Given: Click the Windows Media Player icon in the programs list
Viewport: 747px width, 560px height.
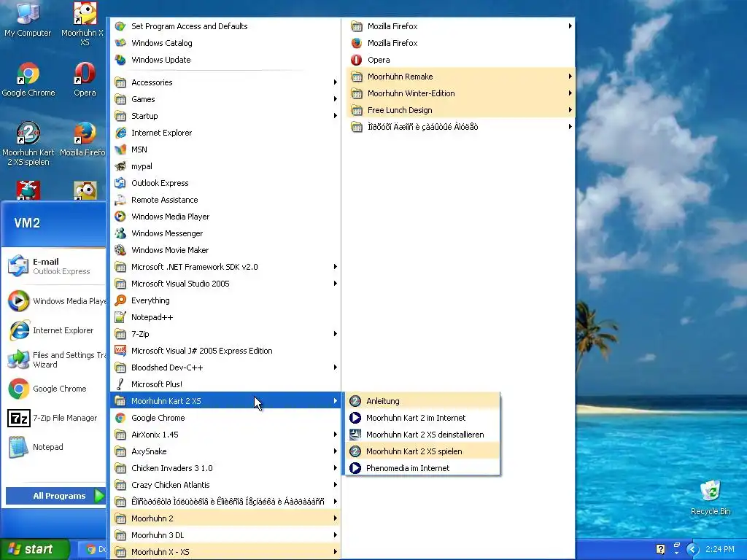Looking at the screenshot, I should [x=120, y=216].
